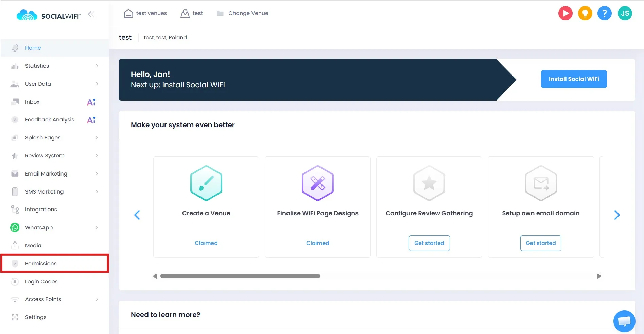Click the Configure Review Gathering star icon

click(x=429, y=183)
